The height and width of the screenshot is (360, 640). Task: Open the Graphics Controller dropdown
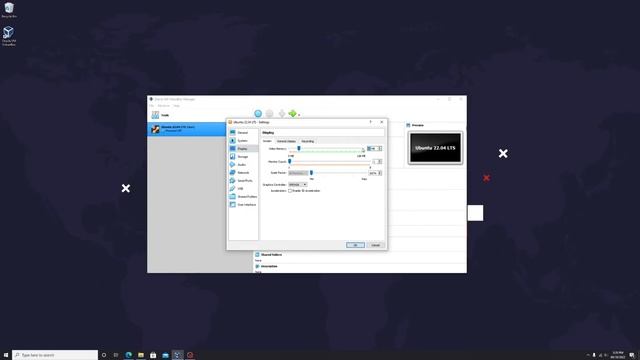pyautogui.click(x=298, y=184)
